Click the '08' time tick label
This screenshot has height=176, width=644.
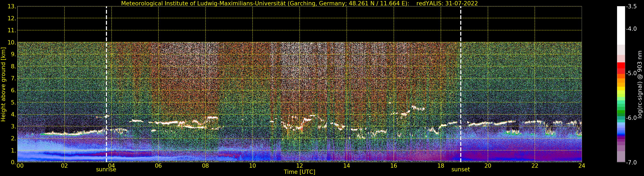[205, 166]
